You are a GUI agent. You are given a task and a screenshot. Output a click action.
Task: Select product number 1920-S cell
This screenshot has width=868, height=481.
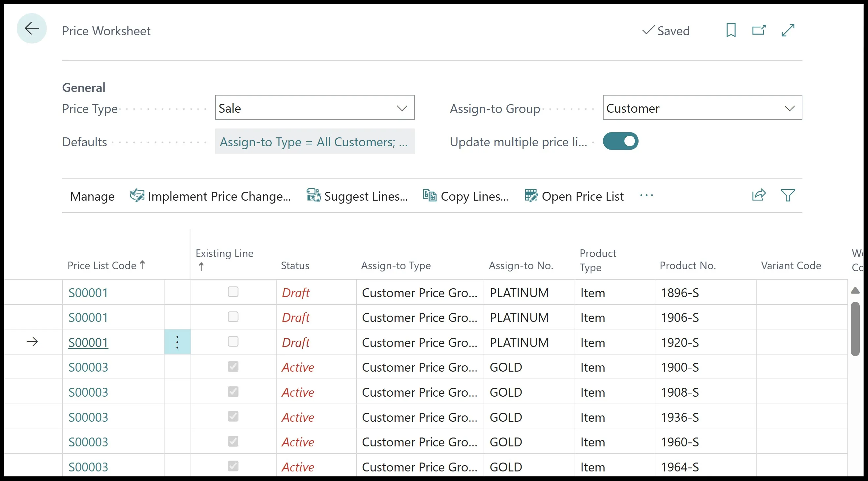coord(705,342)
